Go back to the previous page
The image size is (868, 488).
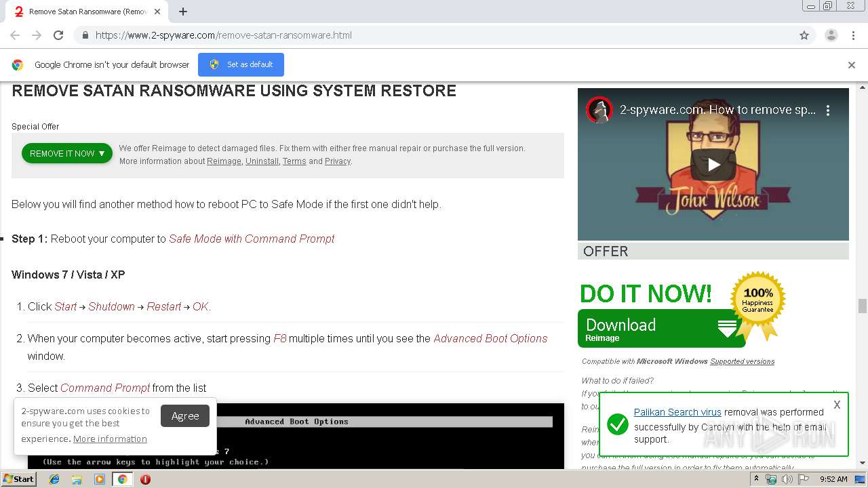[15, 35]
